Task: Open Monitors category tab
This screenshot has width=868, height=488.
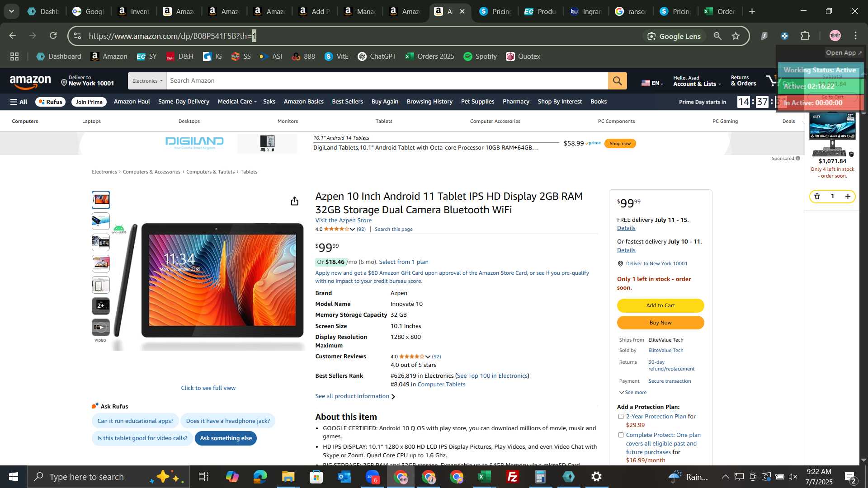Action: 288,121
